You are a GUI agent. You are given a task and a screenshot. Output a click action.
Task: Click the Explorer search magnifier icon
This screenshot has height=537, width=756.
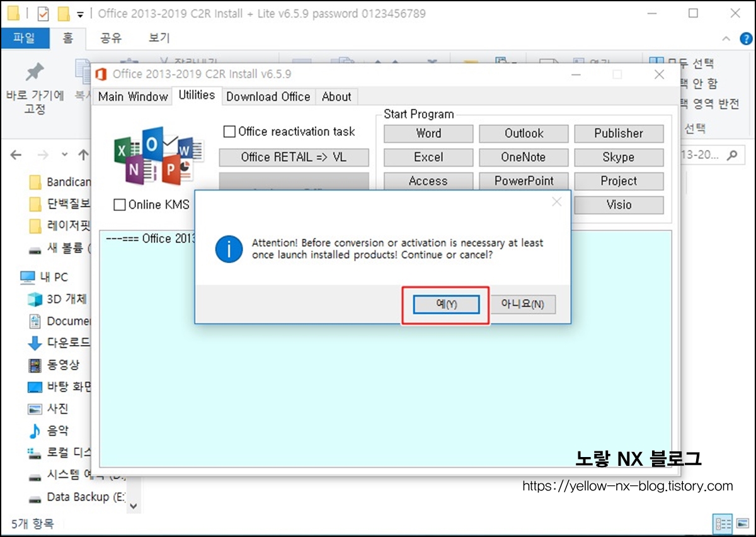pos(731,155)
